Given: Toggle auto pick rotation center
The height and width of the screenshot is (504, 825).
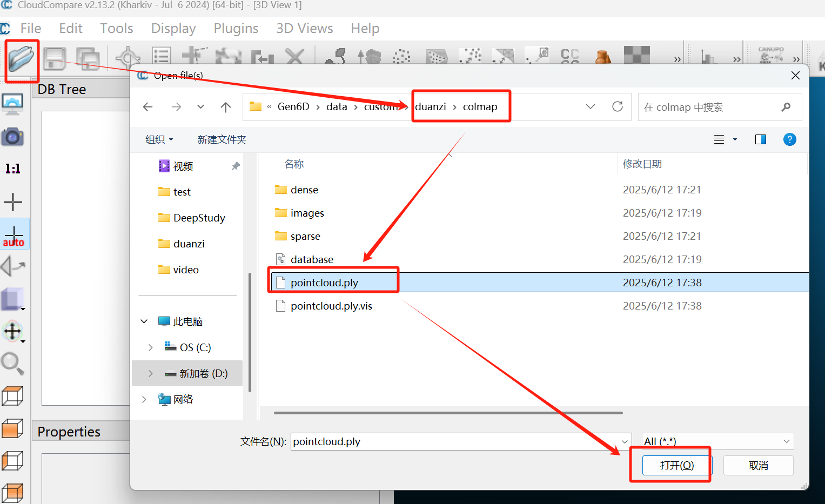Looking at the screenshot, I should pyautogui.click(x=14, y=236).
